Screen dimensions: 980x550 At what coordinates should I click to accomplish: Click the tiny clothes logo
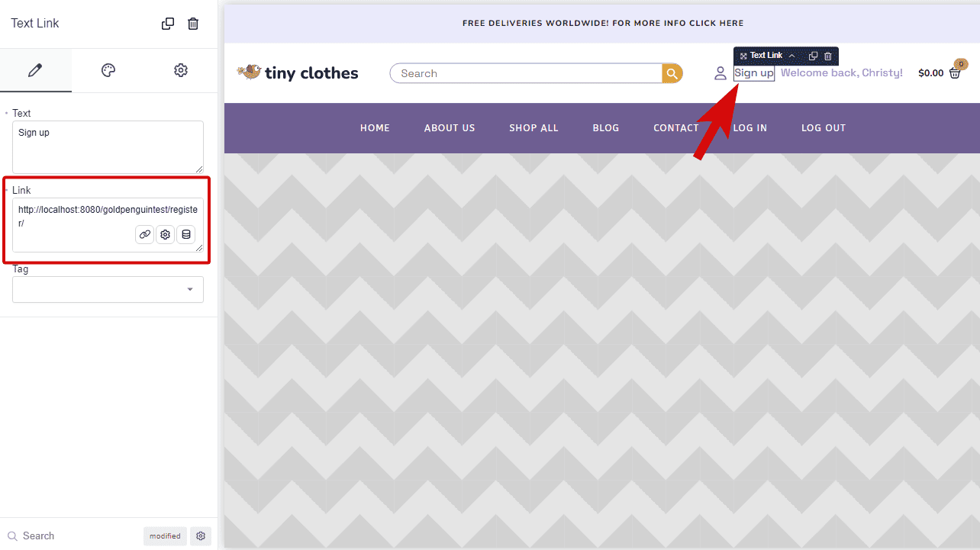(x=298, y=73)
